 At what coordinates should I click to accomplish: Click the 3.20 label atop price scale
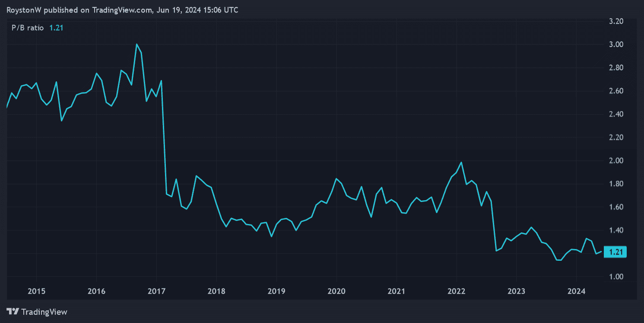click(x=615, y=21)
